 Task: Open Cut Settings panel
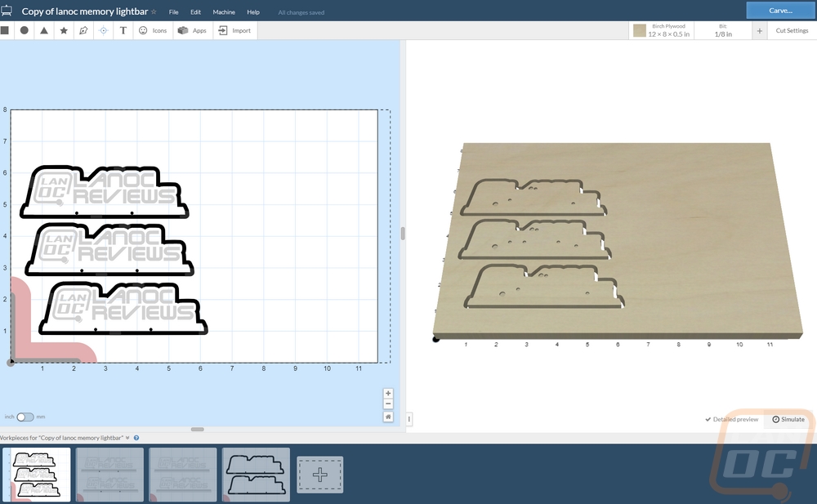[x=792, y=30]
